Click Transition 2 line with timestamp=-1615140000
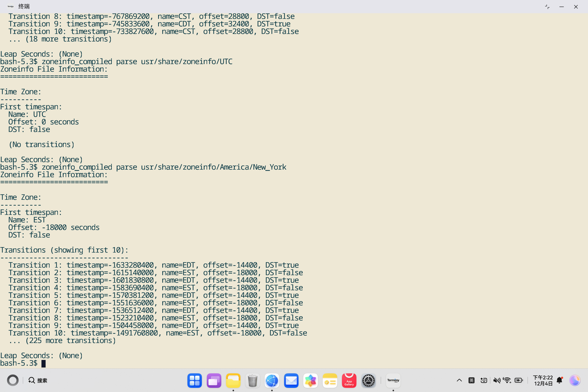The width and height of the screenshot is (588, 392). (x=156, y=273)
